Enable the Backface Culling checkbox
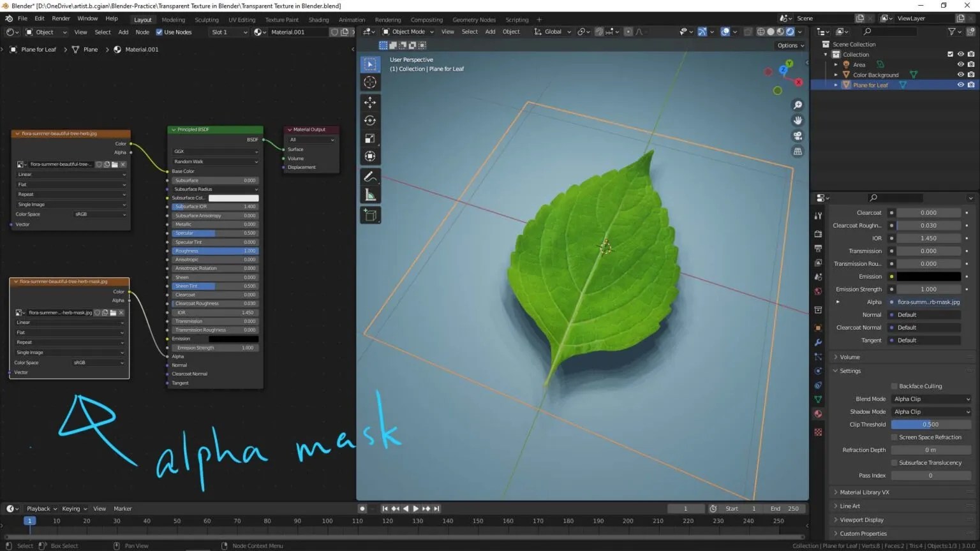This screenshot has height=551, width=980. click(x=895, y=386)
